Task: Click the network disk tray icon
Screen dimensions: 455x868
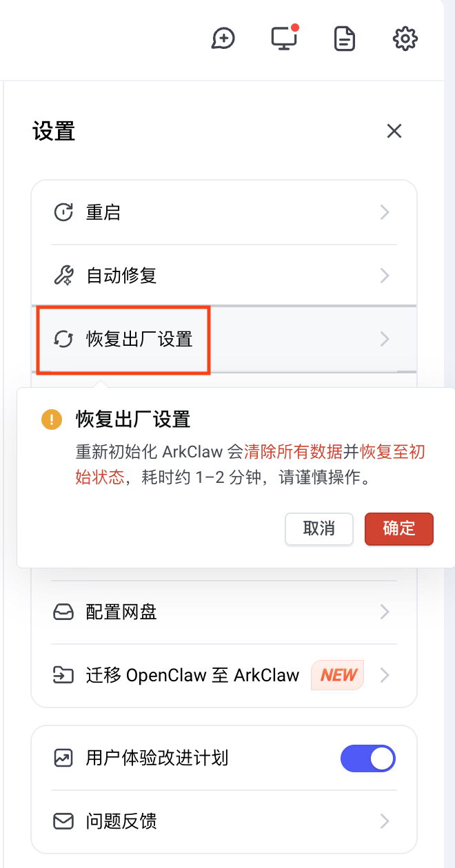Action: [x=63, y=612]
